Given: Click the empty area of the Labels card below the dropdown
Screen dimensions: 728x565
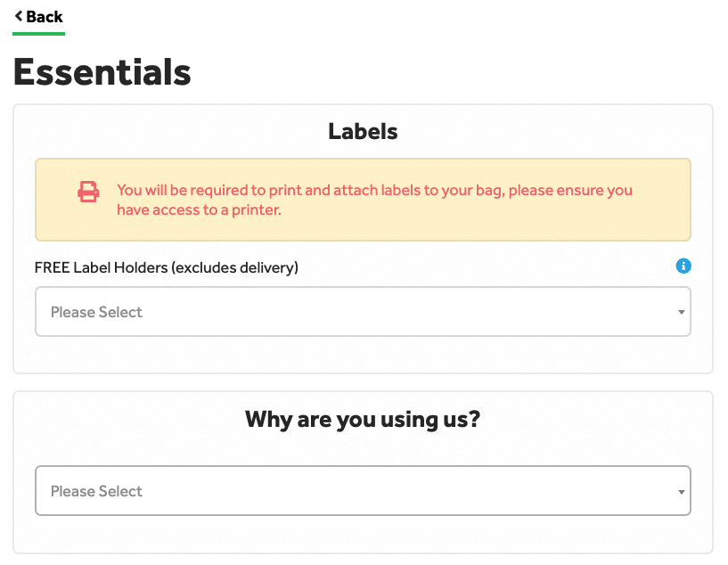Looking at the screenshot, I should 363,355.
